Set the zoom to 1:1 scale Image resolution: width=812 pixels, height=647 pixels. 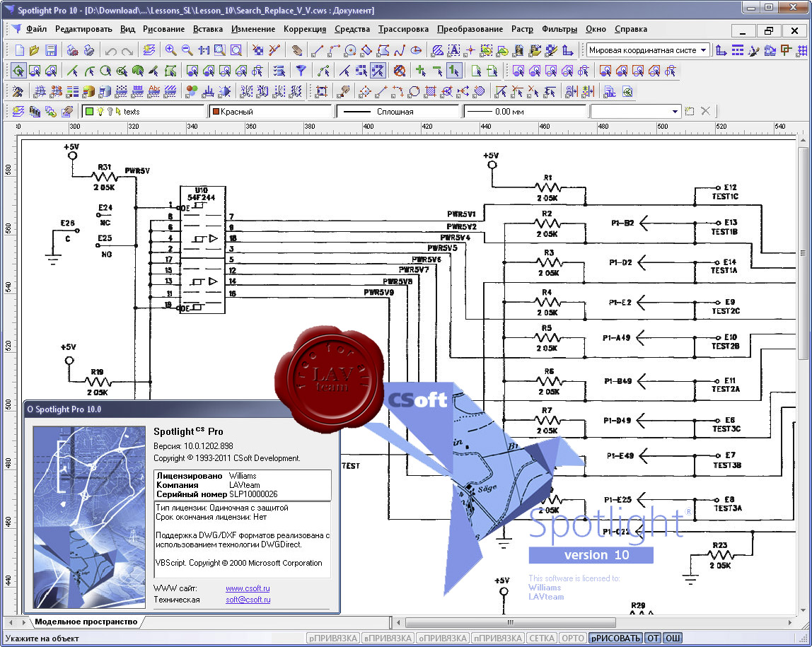(204, 50)
